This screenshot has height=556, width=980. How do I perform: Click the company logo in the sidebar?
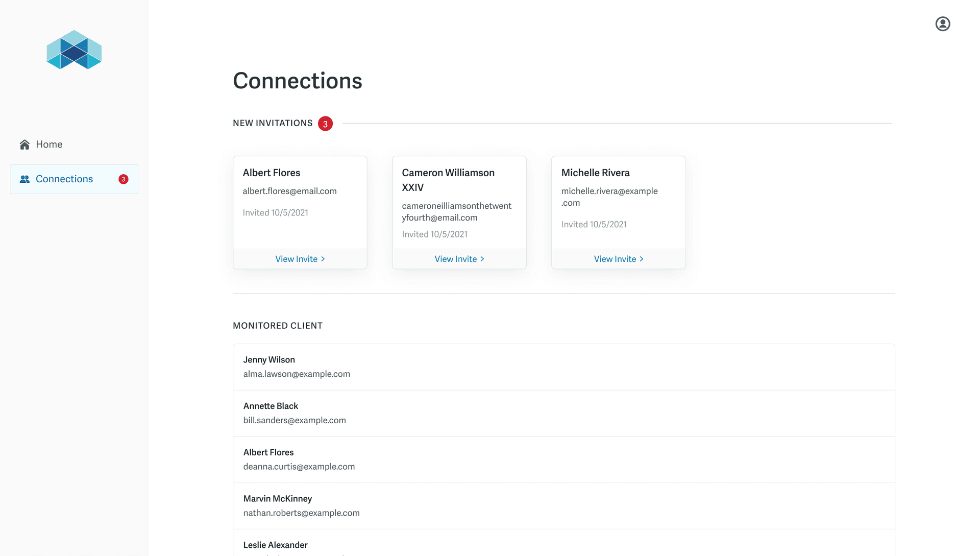[x=74, y=51]
